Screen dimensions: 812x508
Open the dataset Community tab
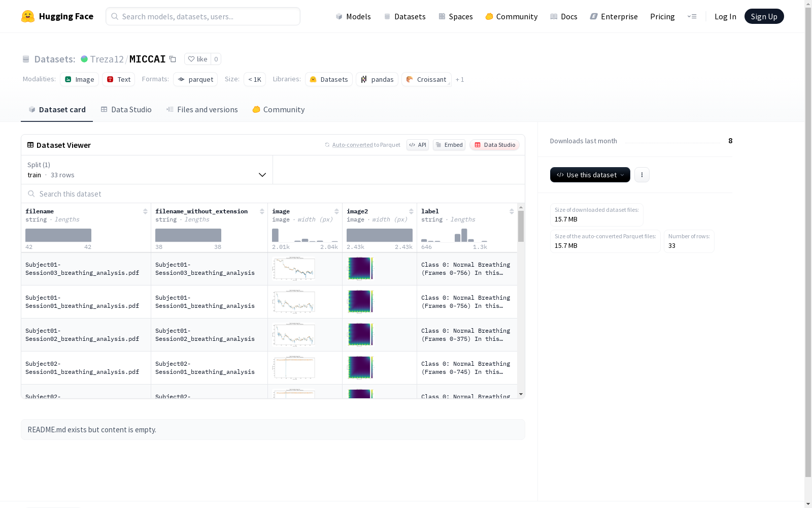(279, 110)
